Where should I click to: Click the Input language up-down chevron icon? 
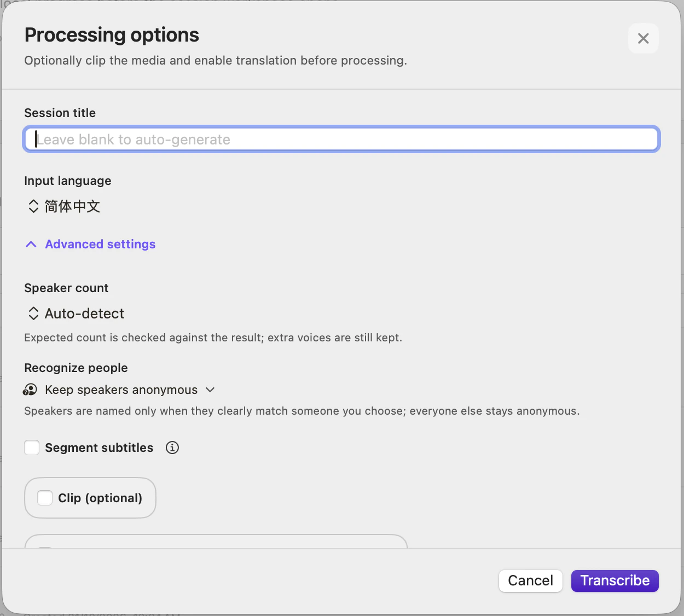[33, 206]
